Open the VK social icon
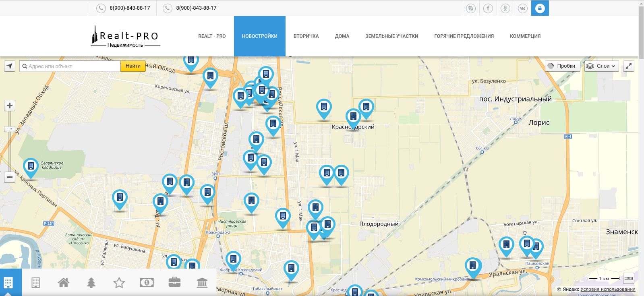Viewport: 644px width, 296px height. [x=523, y=8]
